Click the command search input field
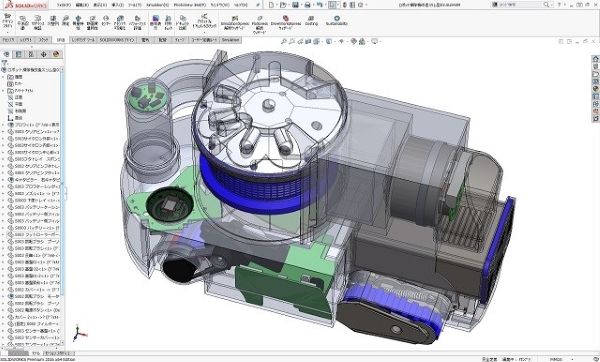The height and width of the screenshot is (362, 600). point(520,5)
